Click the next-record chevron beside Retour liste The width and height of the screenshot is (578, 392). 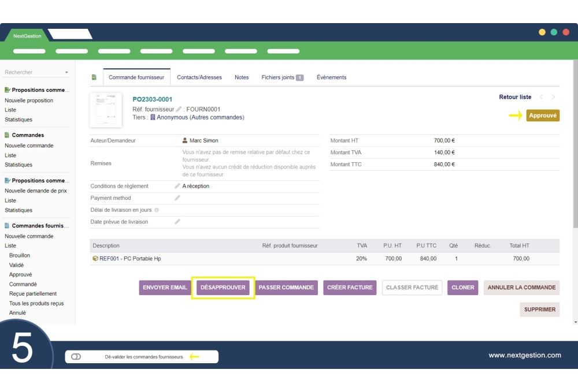pos(553,97)
